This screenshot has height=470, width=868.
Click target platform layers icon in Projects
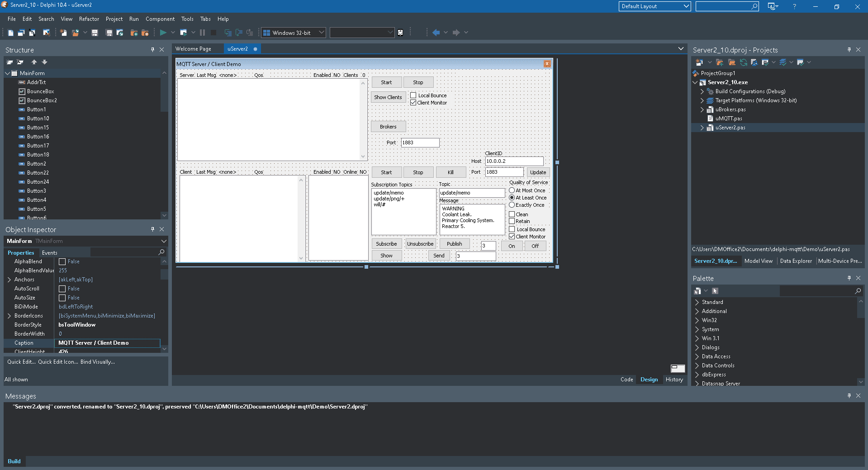click(783, 62)
